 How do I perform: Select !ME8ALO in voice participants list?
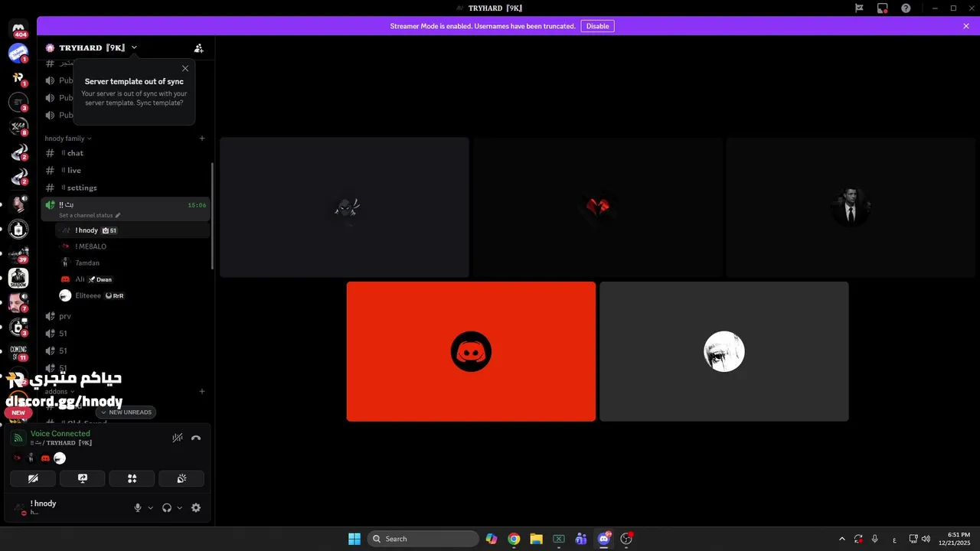coord(132,246)
